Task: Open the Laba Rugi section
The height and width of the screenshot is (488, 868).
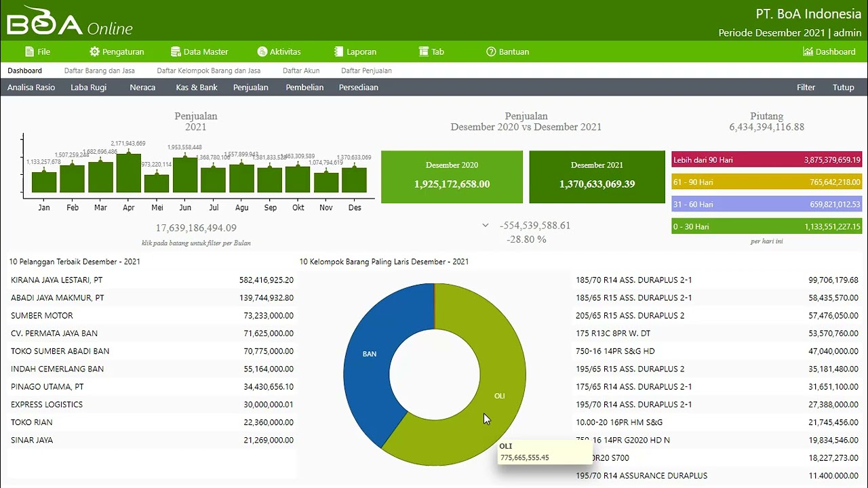Action: [88, 87]
